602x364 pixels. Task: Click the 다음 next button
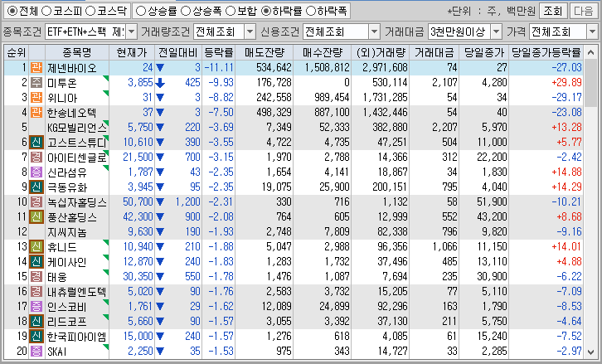583,11
